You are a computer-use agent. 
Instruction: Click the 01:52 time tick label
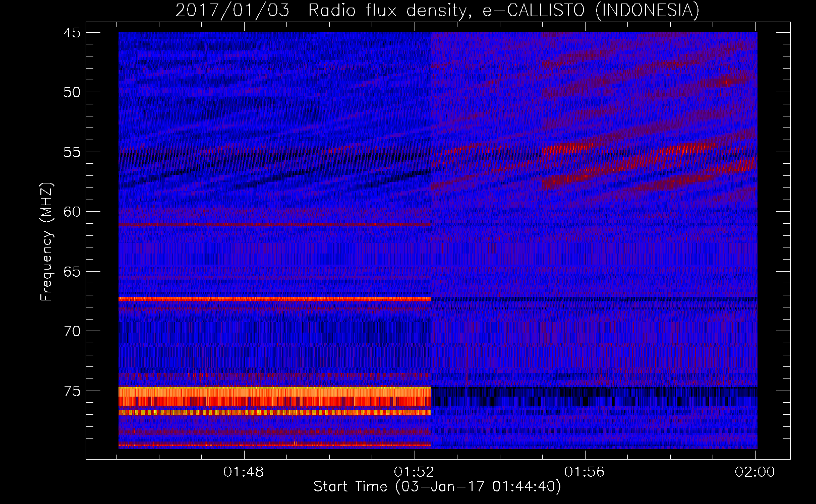tap(414, 472)
